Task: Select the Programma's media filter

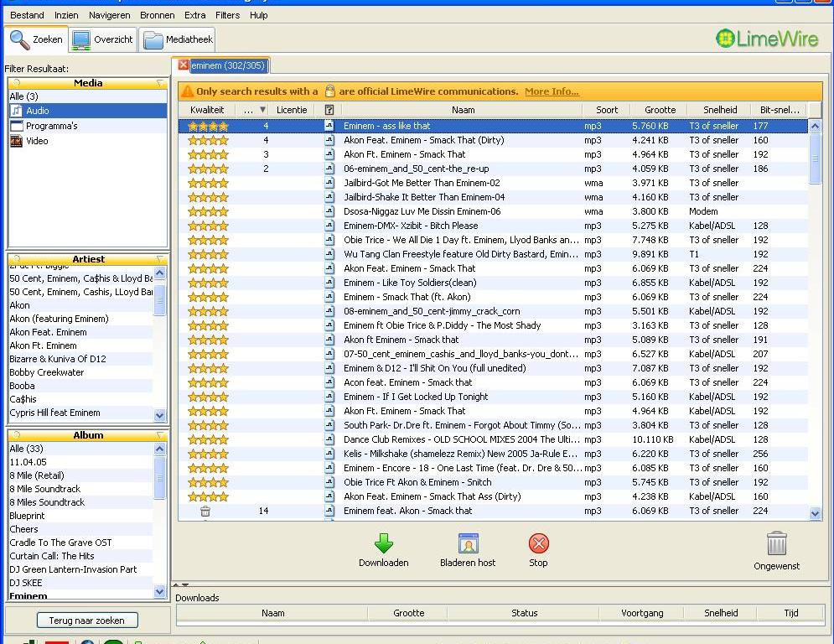Action: point(51,126)
